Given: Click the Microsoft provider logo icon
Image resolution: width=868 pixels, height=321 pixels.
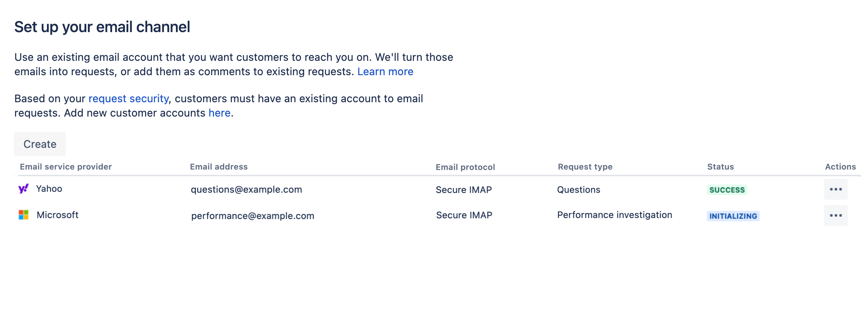Looking at the screenshot, I should pyautogui.click(x=24, y=215).
